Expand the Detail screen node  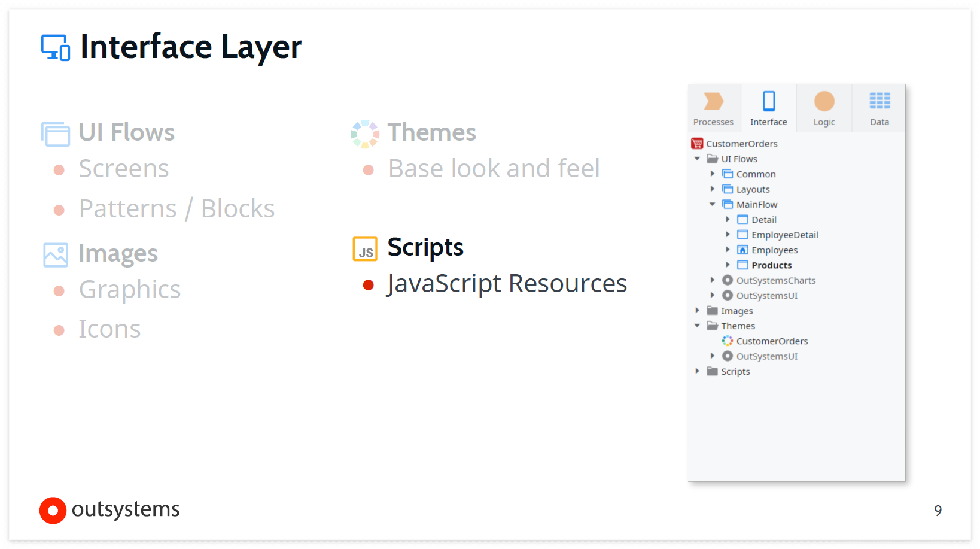point(728,220)
